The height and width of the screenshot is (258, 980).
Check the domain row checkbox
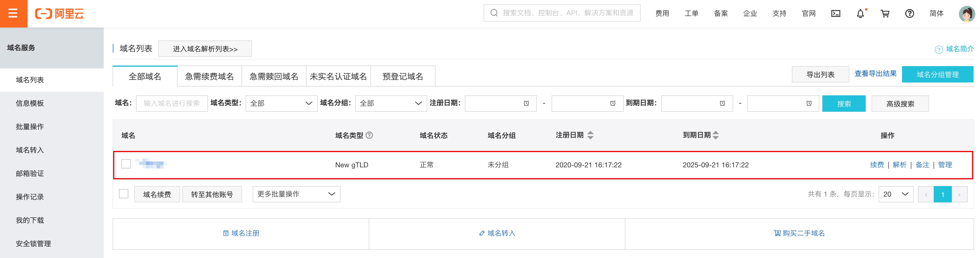click(x=126, y=164)
